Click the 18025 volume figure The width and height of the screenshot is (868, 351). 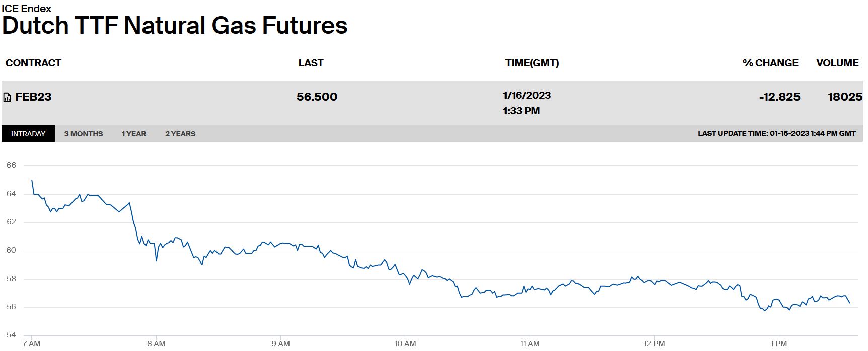click(x=845, y=97)
